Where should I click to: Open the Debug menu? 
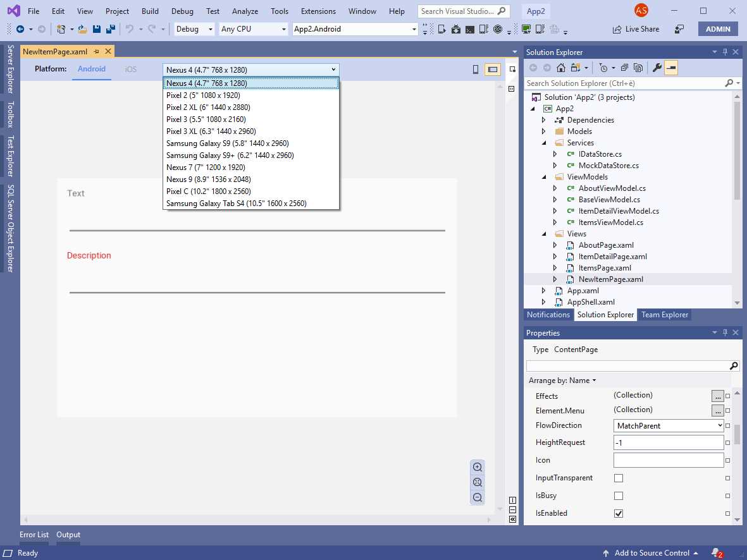tap(182, 11)
